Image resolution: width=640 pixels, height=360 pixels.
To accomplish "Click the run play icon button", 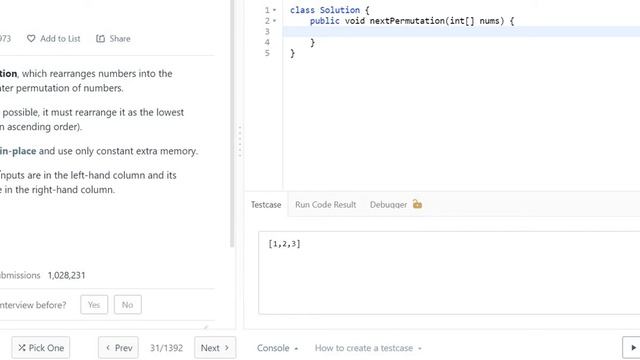I will pyautogui.click(x=633, y=348).
